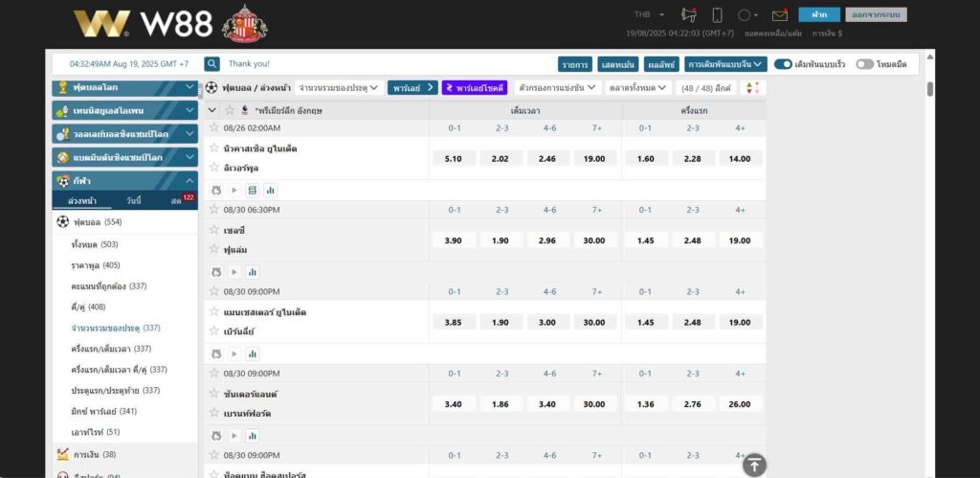Image resolution: width=980 pixels, height=478 pixels.
Task: Click the พาร์เลย์ button
Action: tap(412, 87)
